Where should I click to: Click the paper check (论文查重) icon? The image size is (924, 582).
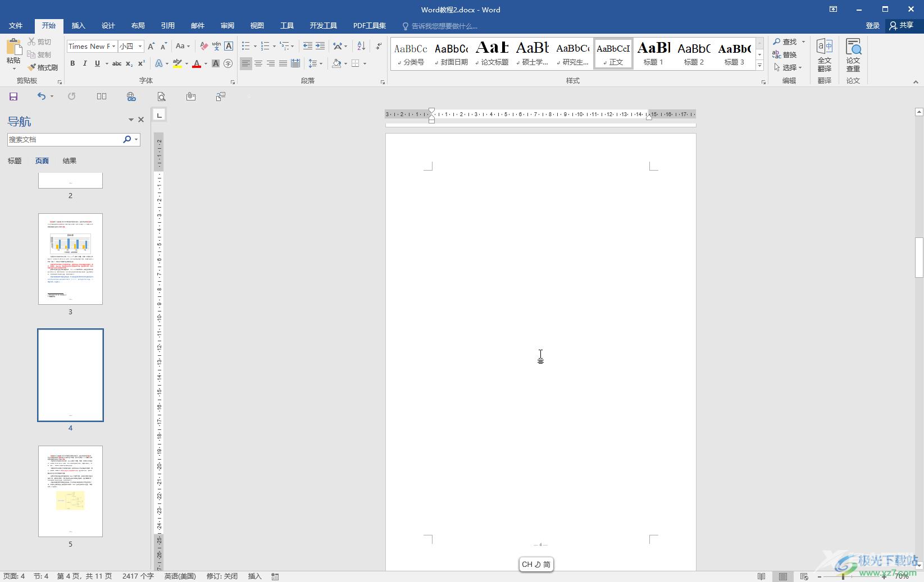(853, 56)
